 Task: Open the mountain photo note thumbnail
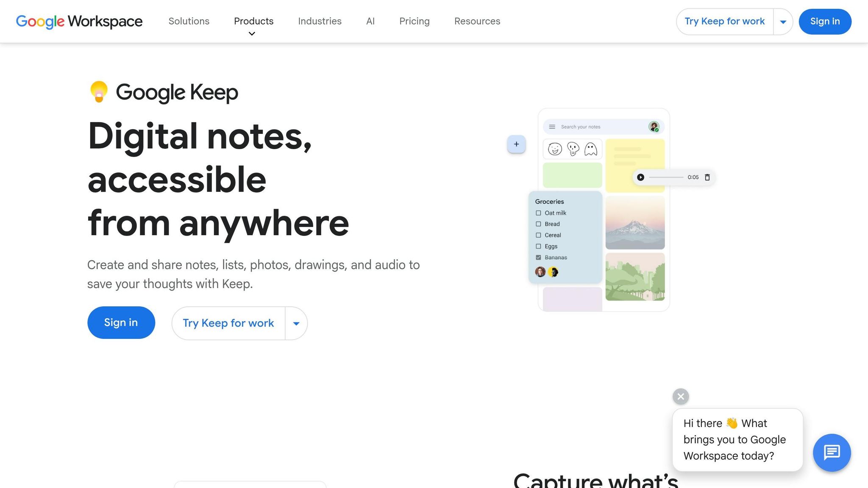coord(635,223)
